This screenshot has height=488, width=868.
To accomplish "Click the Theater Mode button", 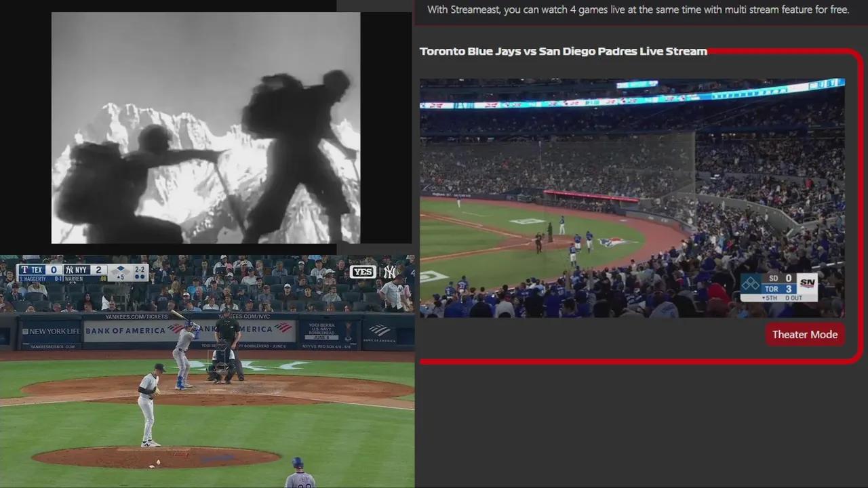I will [805, 334].
